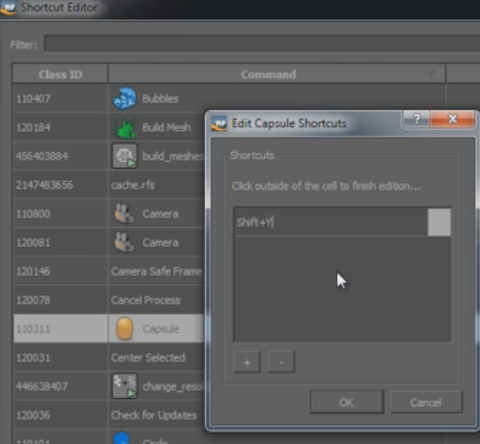This screenshot has width=480, height=444.
Task: Click the change_reso script icon
Action: [124, 386]
